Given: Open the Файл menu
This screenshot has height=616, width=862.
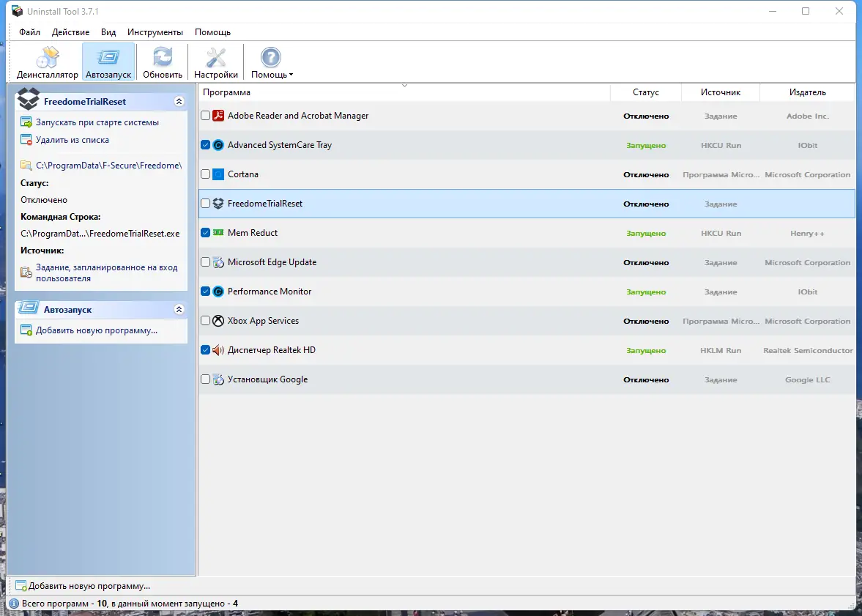Looking at the screenshot, I should (x=30, y=32).
